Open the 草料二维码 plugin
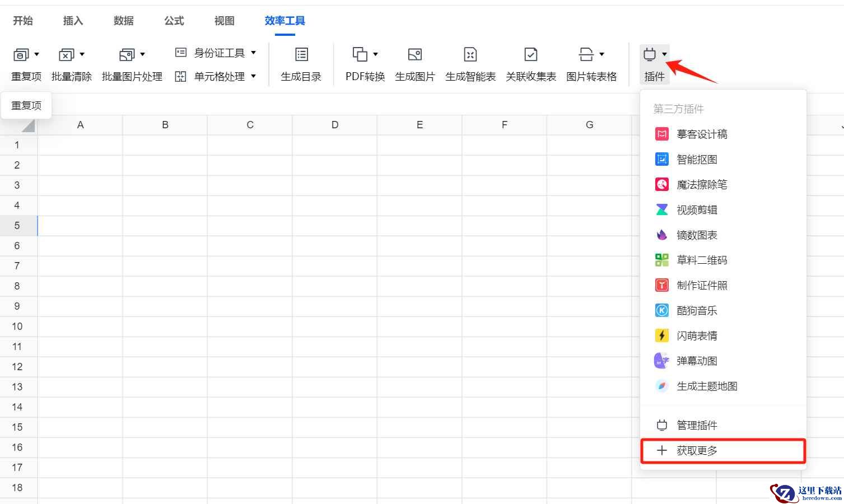This screenshot has height=504, width=844. [701, 260]
